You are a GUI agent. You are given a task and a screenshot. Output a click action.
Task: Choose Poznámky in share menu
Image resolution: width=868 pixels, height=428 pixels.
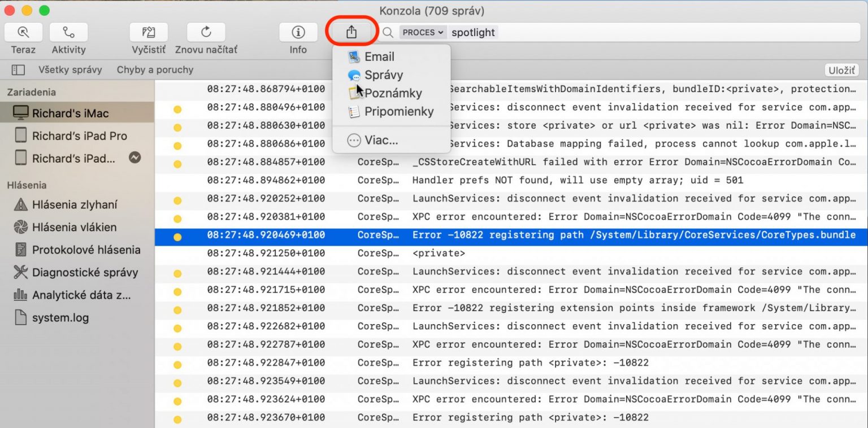392,93
